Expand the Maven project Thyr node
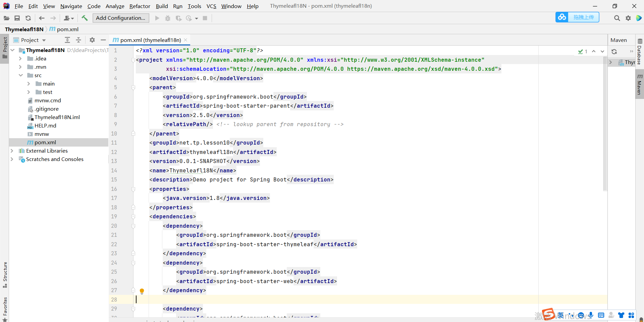The height and width of the screenshot is (322, 644). click(611, 62)
